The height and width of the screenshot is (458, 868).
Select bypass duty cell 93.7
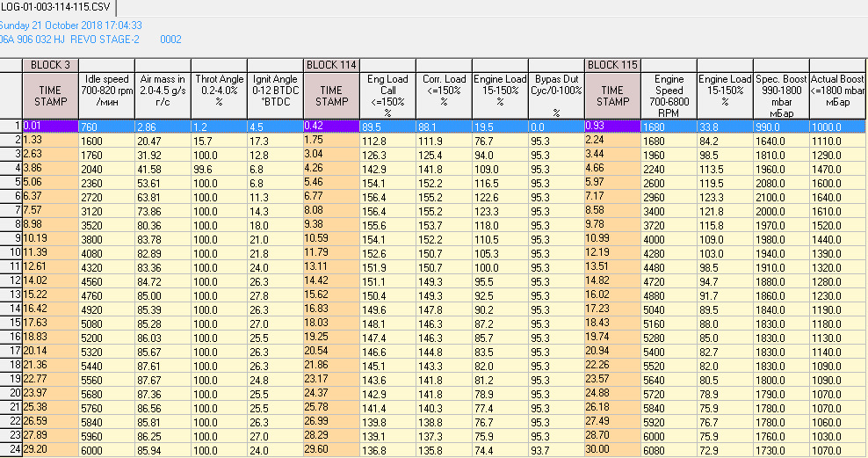[x=556, y=450]
